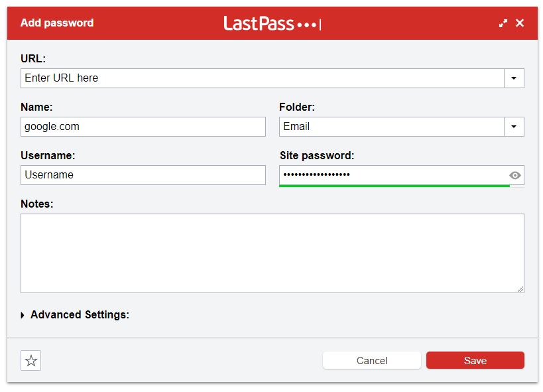The image size is (543, 392).
Task: Click the green password strength bar
Action: click(394, 186)
